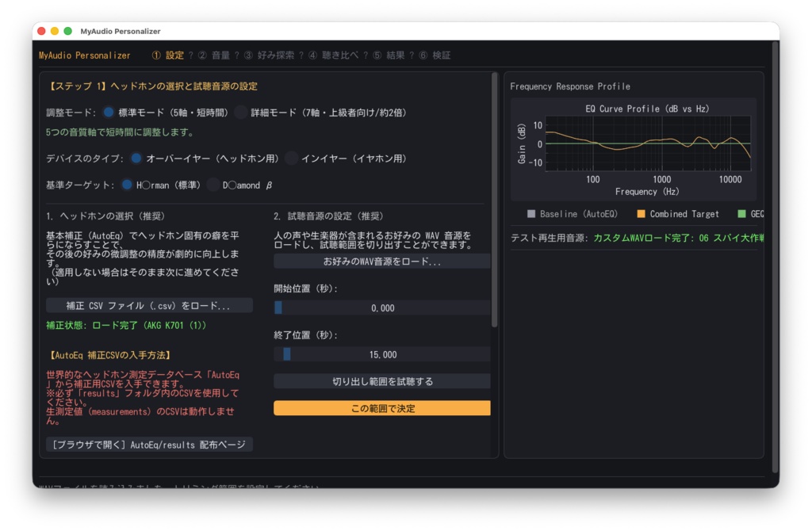Screen dimensions: 812x531
Task: Go to the ② 音量 step tab
Action: coord(213,55)
